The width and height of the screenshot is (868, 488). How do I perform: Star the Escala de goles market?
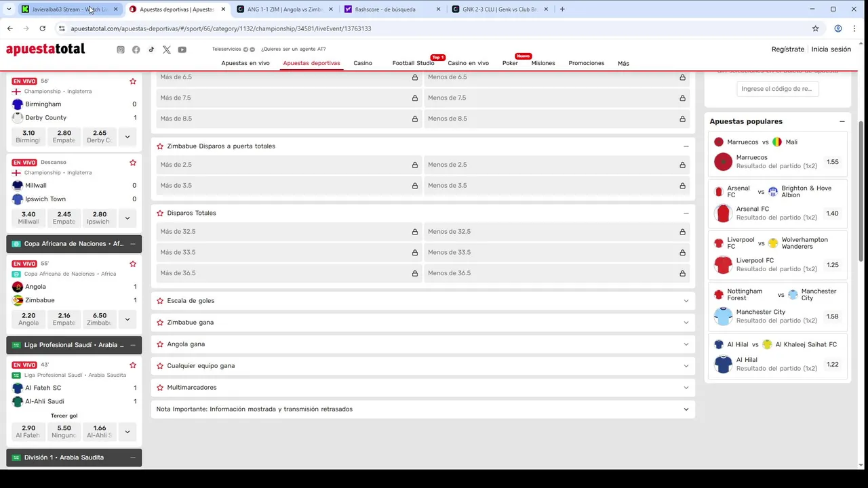point(160,301)
